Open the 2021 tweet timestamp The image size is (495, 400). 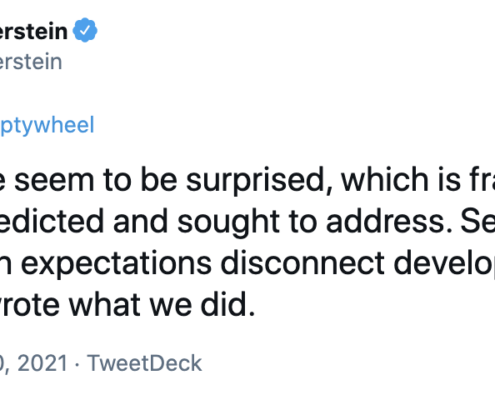[x=34, y=363]
